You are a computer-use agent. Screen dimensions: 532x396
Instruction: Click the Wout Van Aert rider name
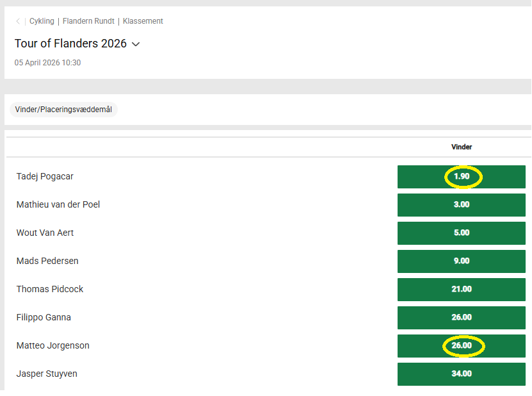tap(45, 233)
